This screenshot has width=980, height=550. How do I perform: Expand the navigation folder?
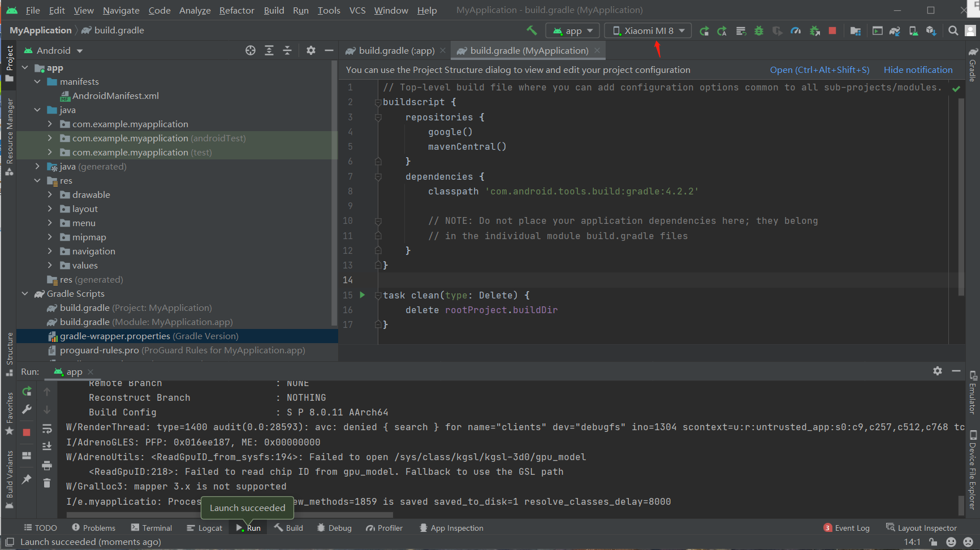[x=50, y=251]
